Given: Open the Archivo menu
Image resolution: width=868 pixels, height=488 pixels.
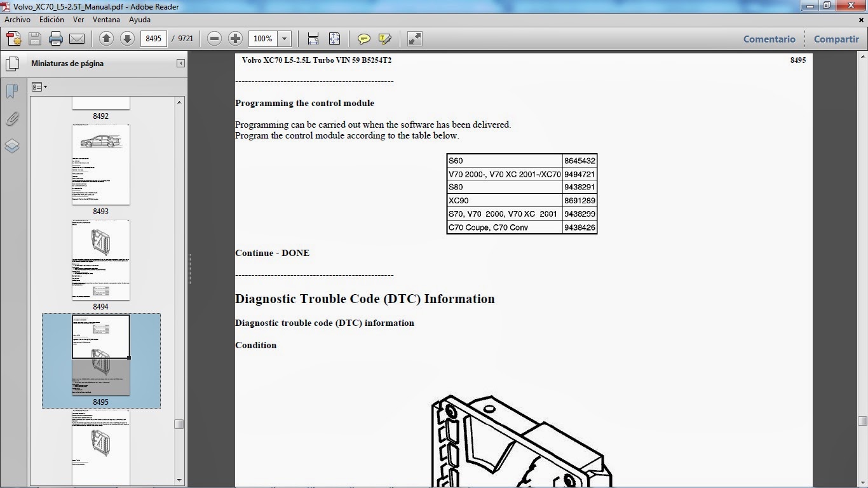Looking at the screenshot, I should point(18,20).
